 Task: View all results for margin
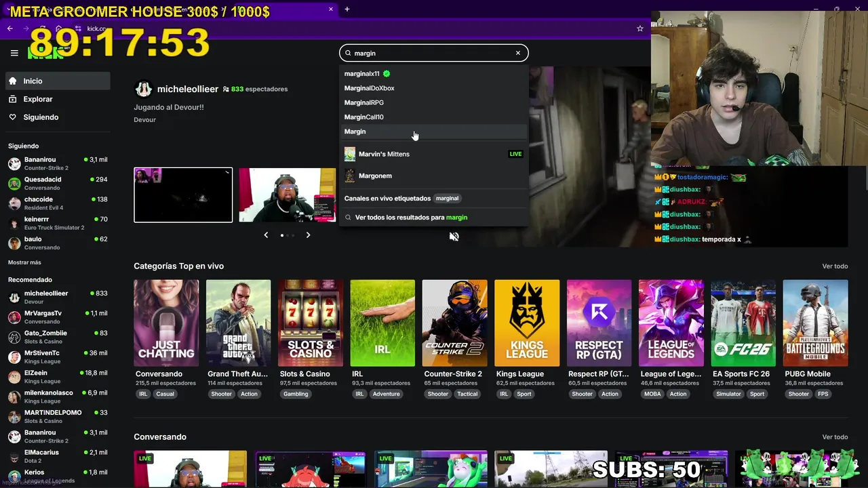coord(434,218)
